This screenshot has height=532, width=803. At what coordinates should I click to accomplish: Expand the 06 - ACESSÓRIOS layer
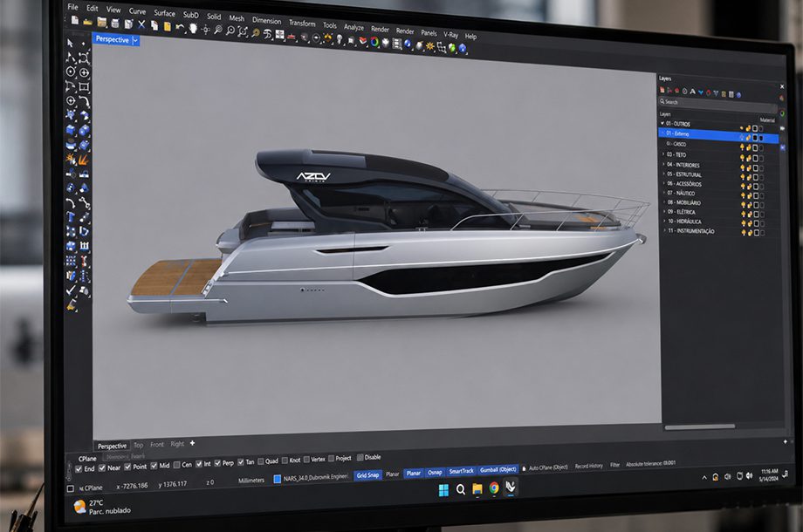click(x=663, y=183)
